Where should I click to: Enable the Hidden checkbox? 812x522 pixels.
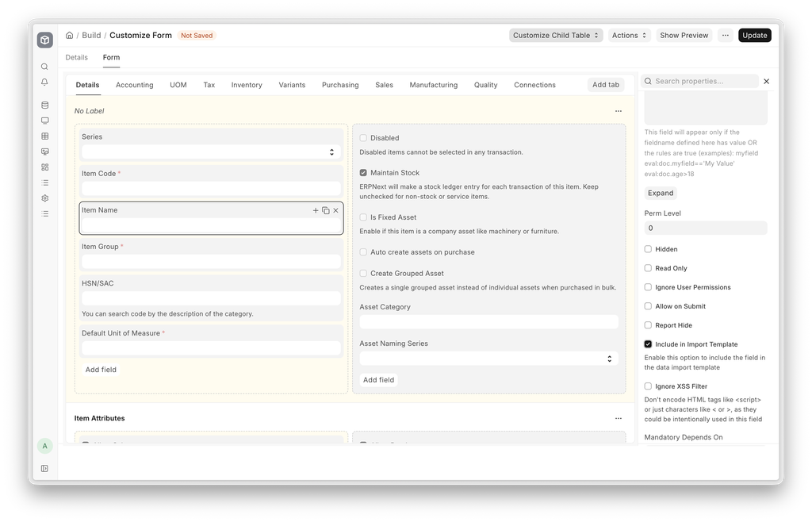coord(648,249)
